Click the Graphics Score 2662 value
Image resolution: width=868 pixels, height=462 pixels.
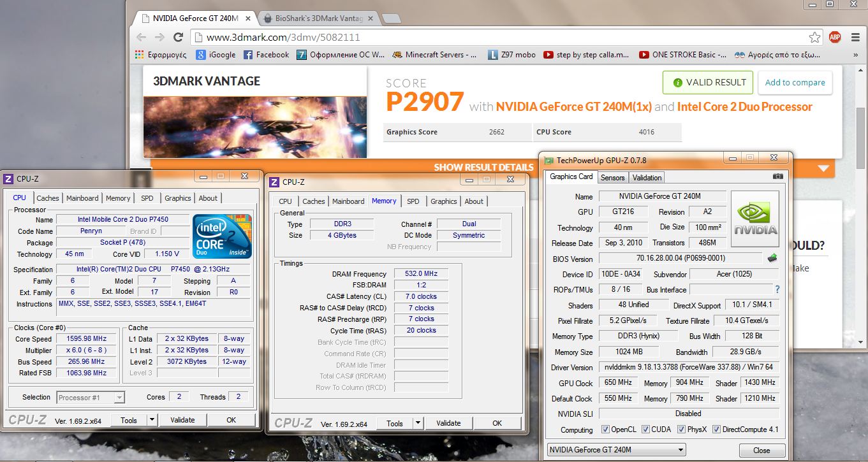pos(497,132)
